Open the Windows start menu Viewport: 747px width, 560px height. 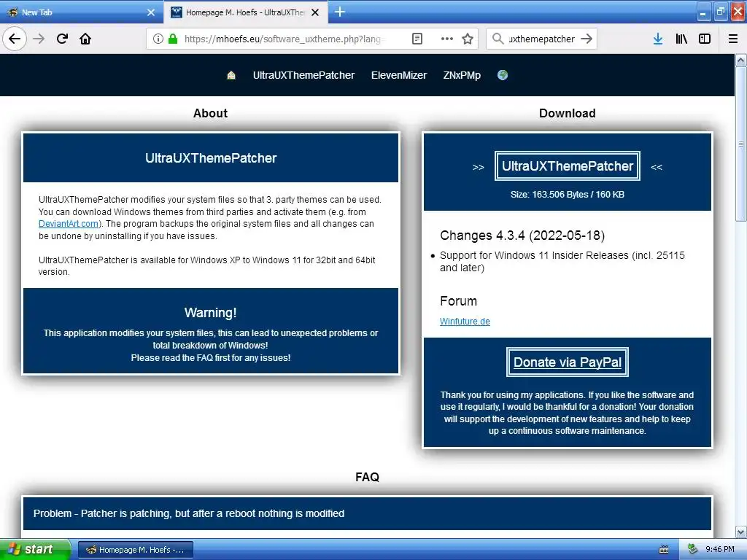coord(35,549)
